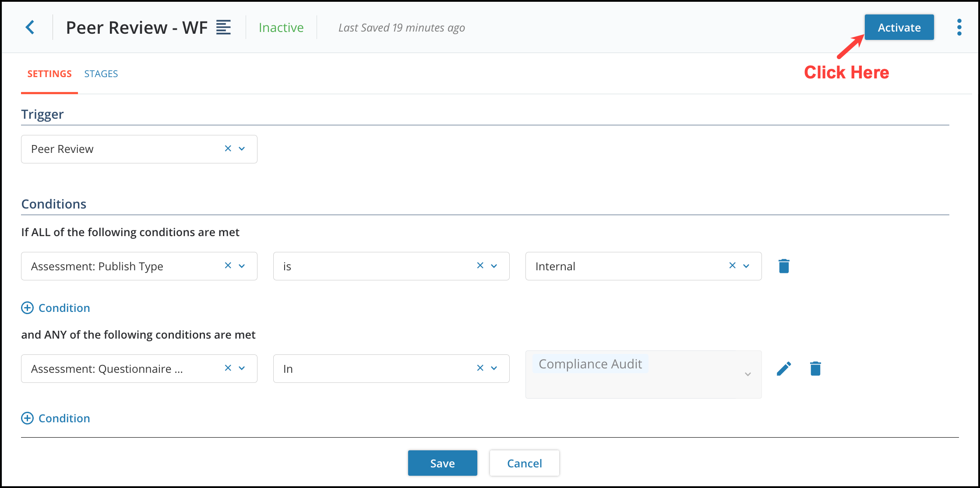Clear the Internal value selection
Image resolution: width=980 pixels, height=488 pixels.
[x=732, y=265]
